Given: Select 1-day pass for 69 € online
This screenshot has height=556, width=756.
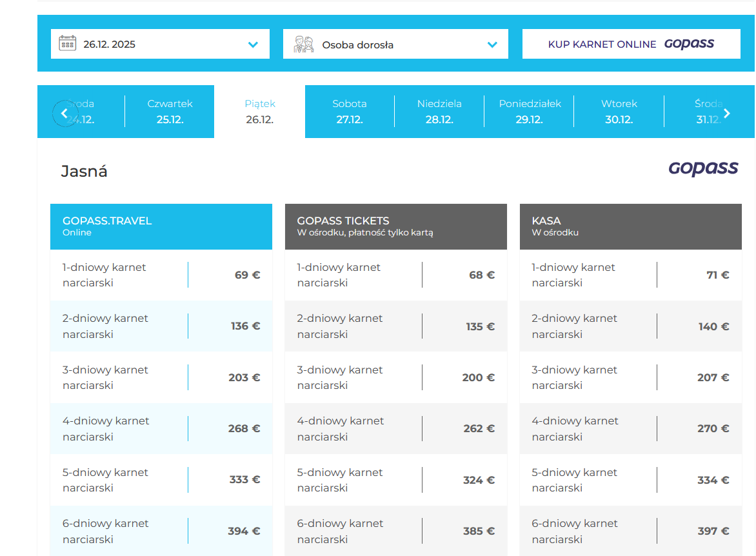Looking at the screenshot, I should click(161, 275).
